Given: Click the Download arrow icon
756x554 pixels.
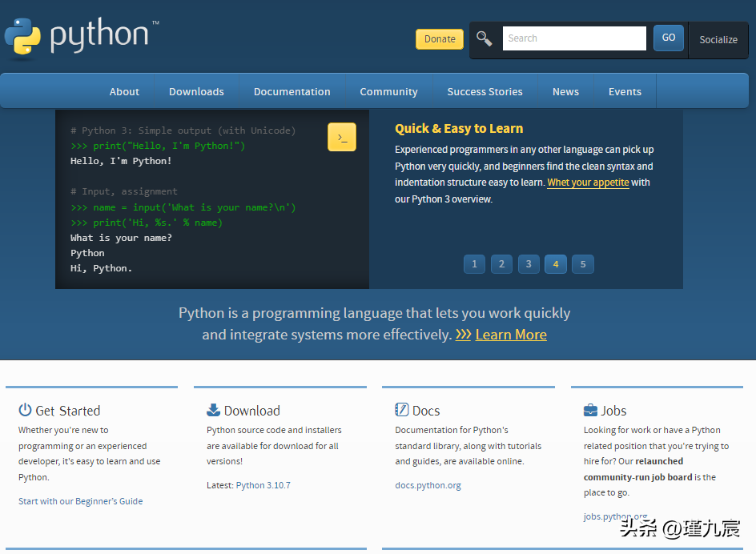Looking at the screenshot, I should pyautogui.click(x=213, y=410).
